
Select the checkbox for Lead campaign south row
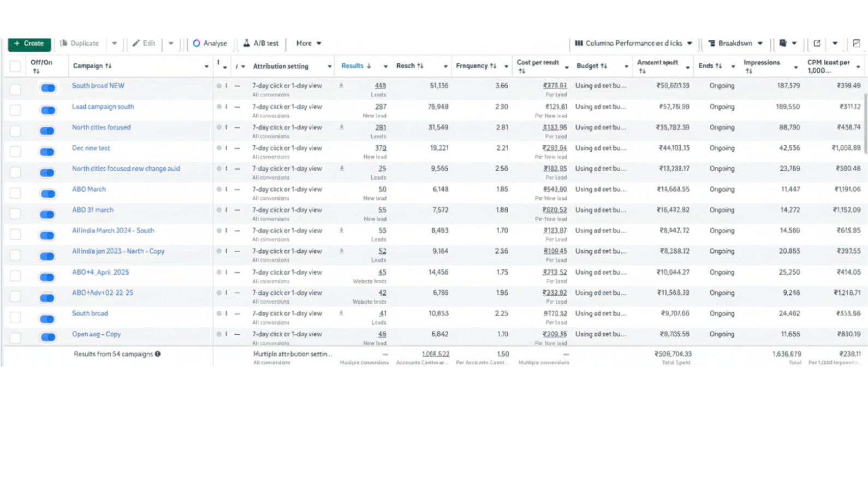click(15, 110)
